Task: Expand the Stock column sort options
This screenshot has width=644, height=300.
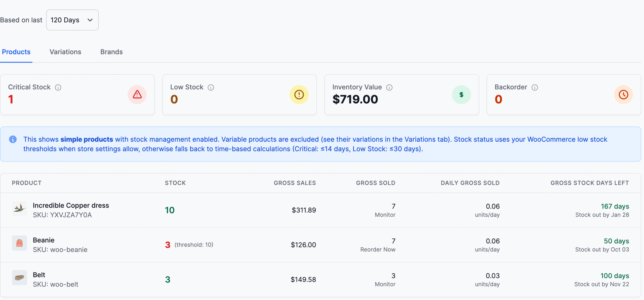Action: (175, 183)
